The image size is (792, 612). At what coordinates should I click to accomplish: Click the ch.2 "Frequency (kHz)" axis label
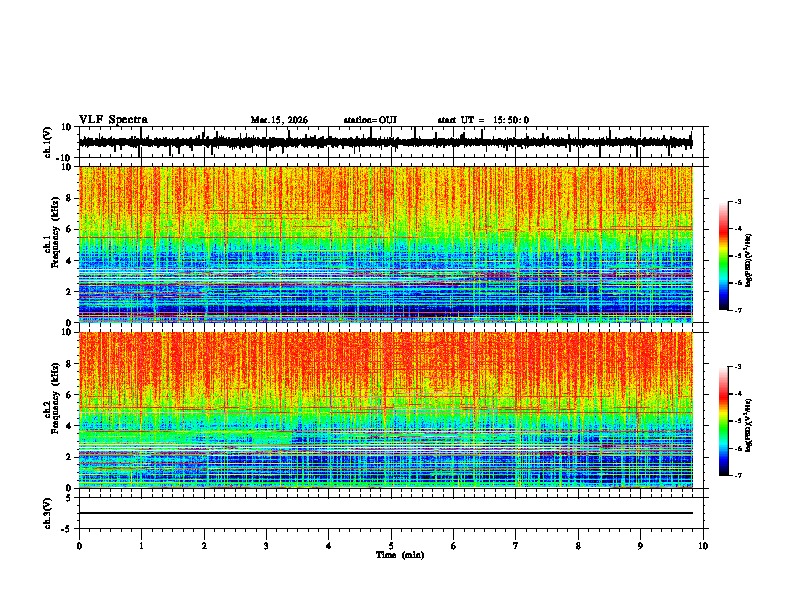coord(55,398)
